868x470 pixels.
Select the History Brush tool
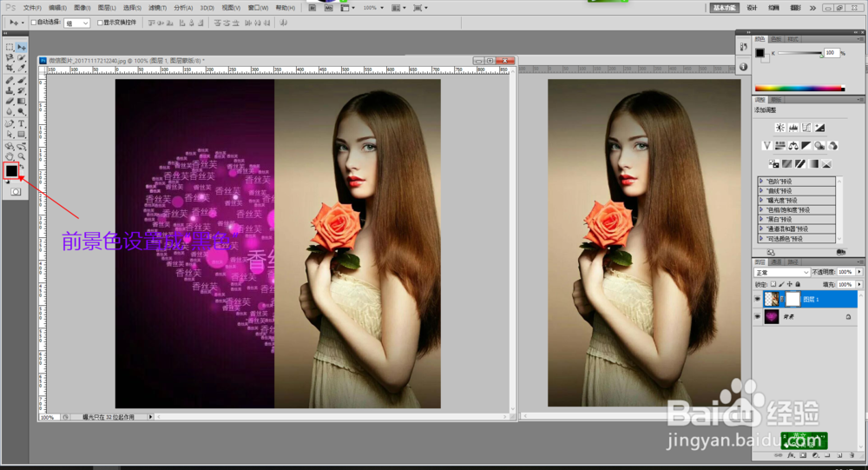[21, 89]
